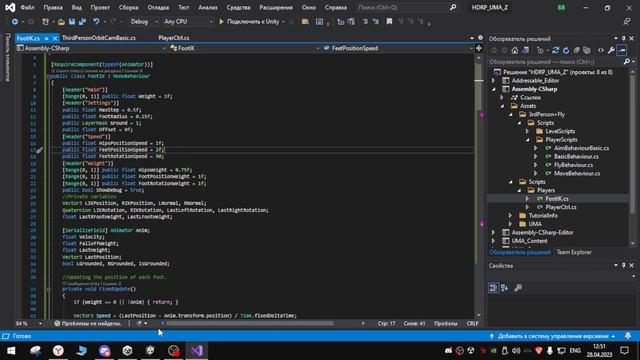Pin the FootIK.cs tab
This screenshot has height=360, width=640.
click(x=47, y=38)
